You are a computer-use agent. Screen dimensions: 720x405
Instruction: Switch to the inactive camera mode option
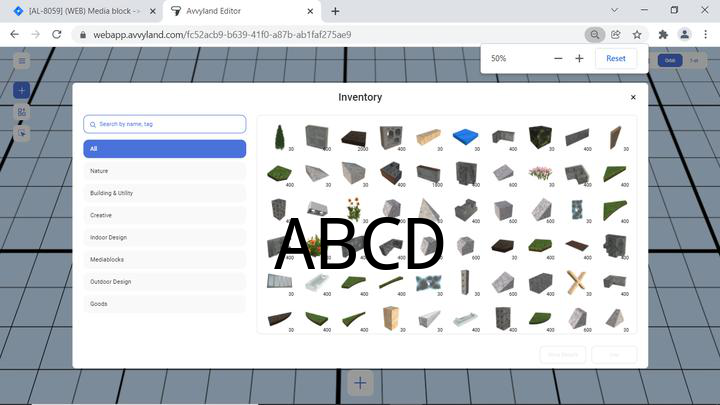pyautogui.click(x=694, y=60)
